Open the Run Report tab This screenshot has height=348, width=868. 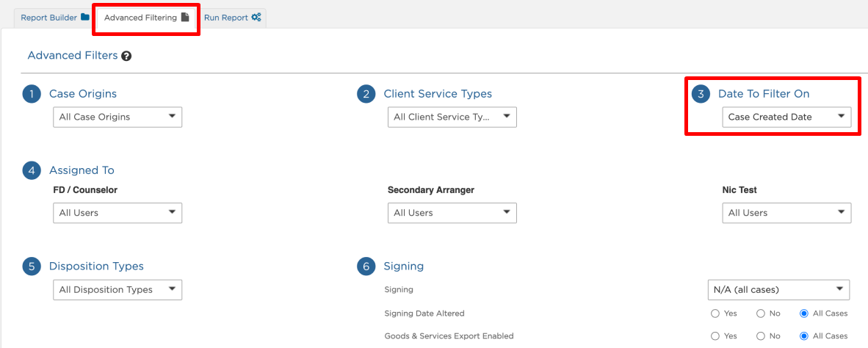point(232,18)
